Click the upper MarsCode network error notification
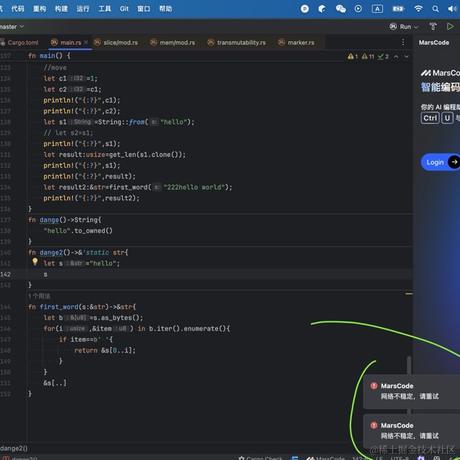Viewport: 460px width, 460px height. click(x=411, y=391)
